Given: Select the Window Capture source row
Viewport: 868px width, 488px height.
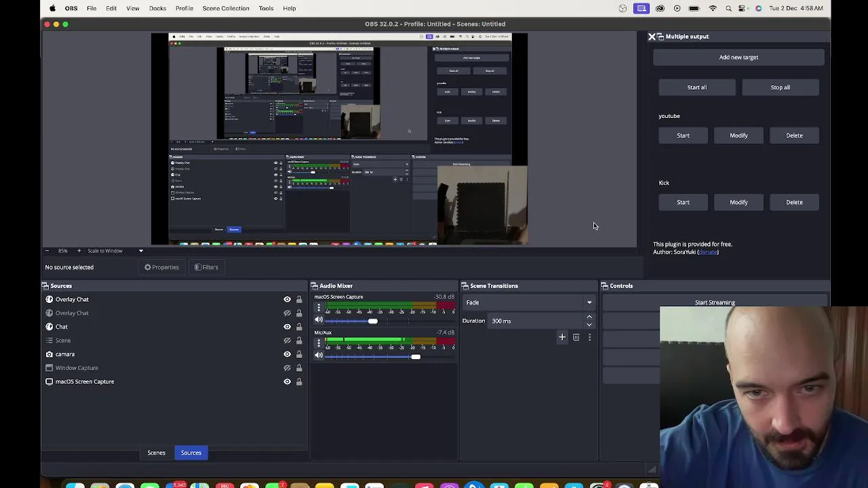Looking at the screenshot, I should [x=174, y=368].
